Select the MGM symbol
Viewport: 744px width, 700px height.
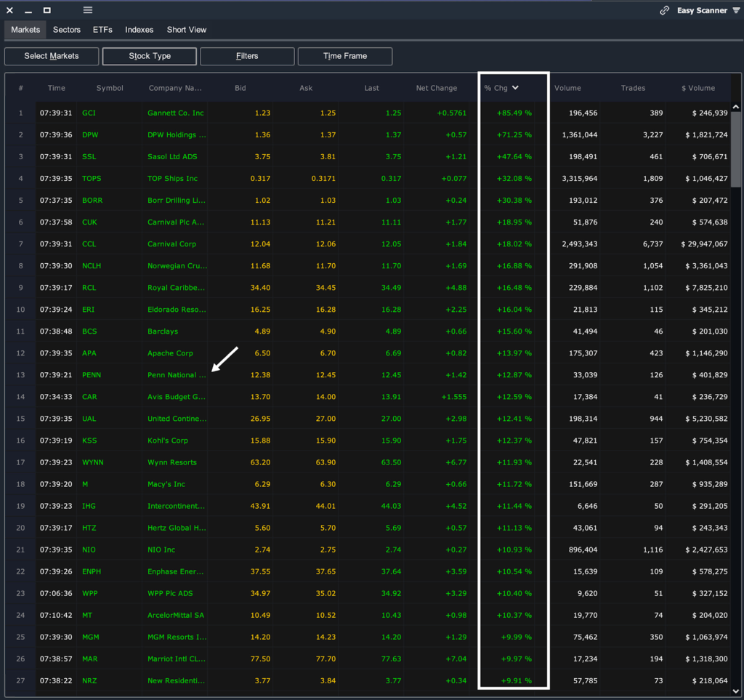91,637
